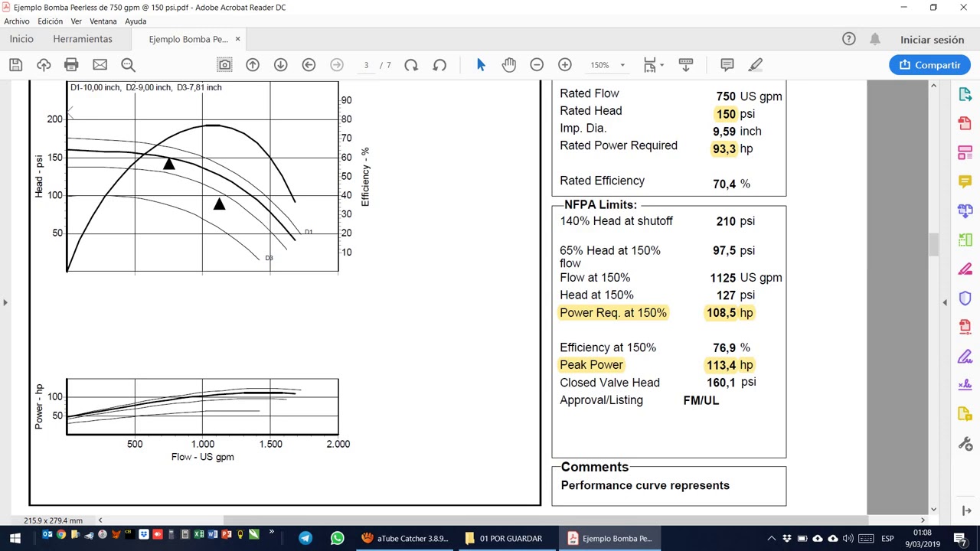Screen dimensions: 980x551
Task: Rotate the page clockwise
Action: pyautogui.click(x=411, y=65)
